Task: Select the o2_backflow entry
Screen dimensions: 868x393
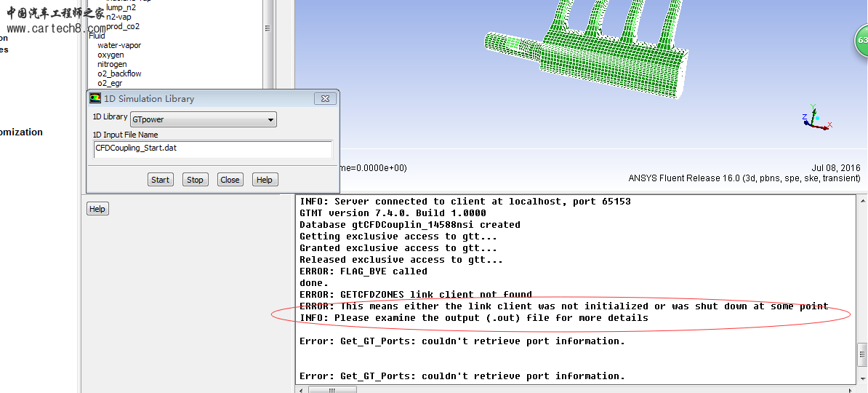Action: click(119, 74)
